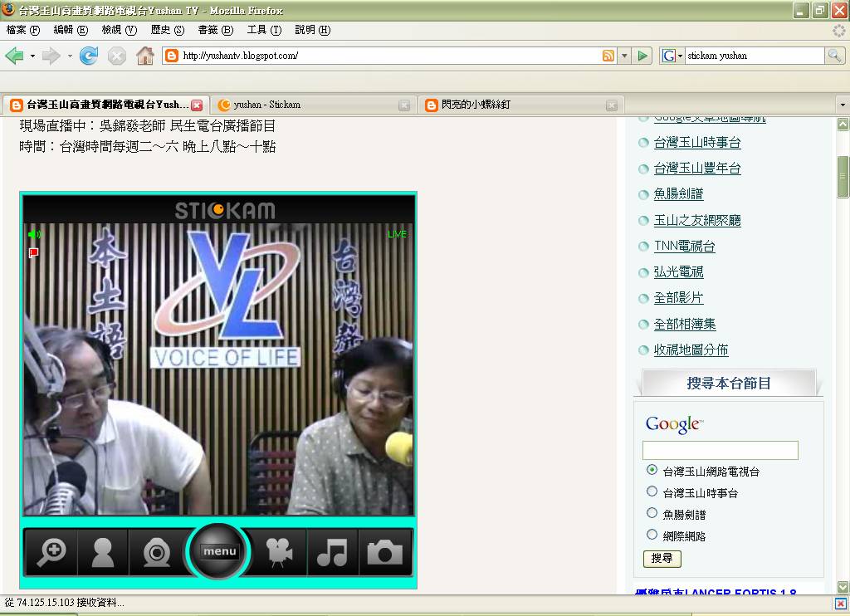This screenshot has height=616, width=850.
Task: Click the scrollbar down arrow
Action: tap(843, 587)
